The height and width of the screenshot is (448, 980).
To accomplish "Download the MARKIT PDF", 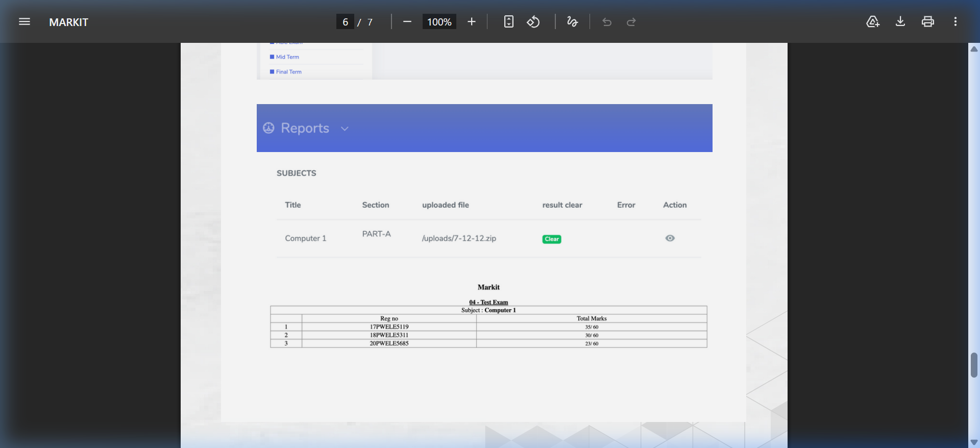I will (900, 21).
